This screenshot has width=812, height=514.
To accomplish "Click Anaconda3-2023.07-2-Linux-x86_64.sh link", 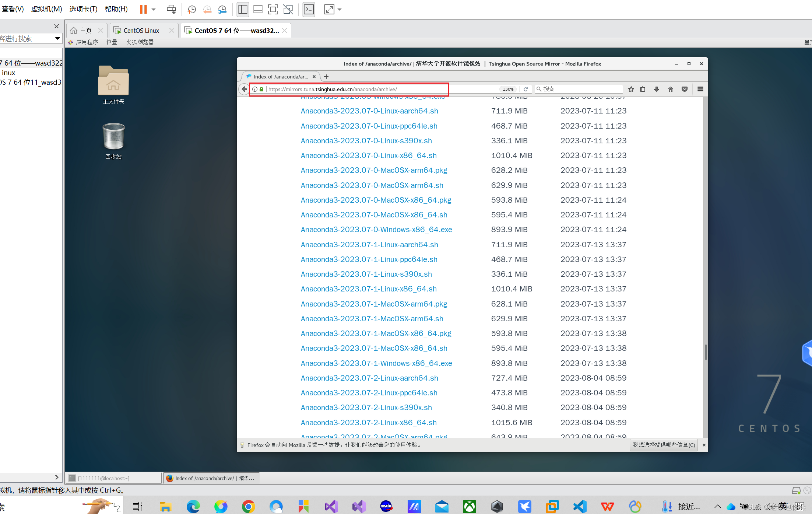I will [369, 423].
